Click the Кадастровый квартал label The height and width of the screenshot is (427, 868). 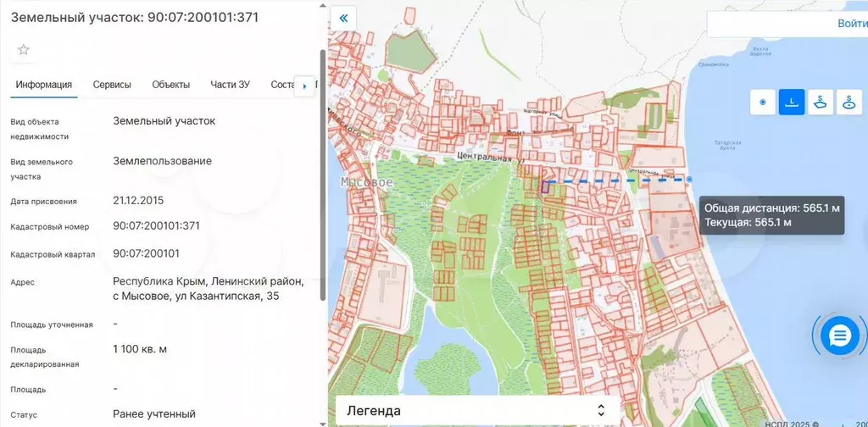click(53, 254)
